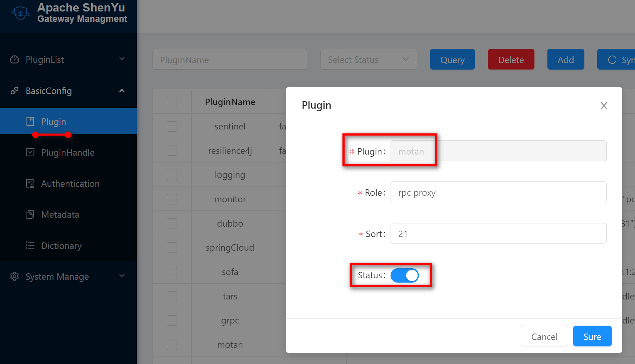Click the PluginList dashboard gauge icon
The image size is (635, 364).
click(x=14, y=60)
